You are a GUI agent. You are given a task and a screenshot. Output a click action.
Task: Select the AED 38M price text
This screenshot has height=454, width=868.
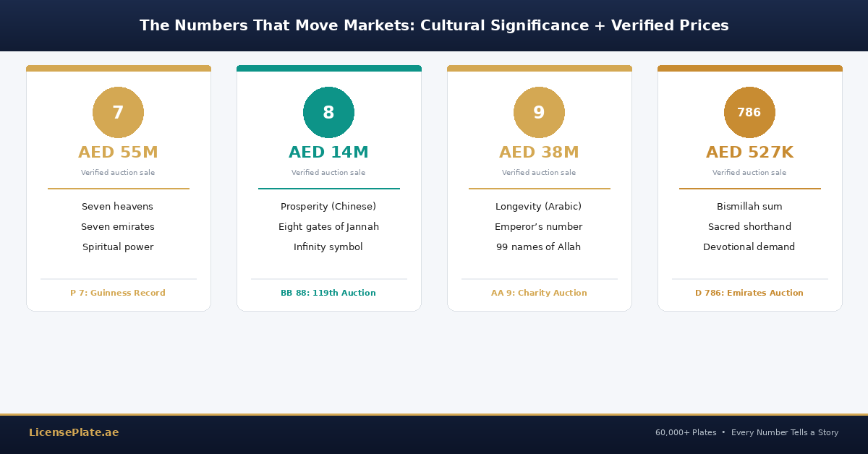pyautogui.click(x=539, y=153)
